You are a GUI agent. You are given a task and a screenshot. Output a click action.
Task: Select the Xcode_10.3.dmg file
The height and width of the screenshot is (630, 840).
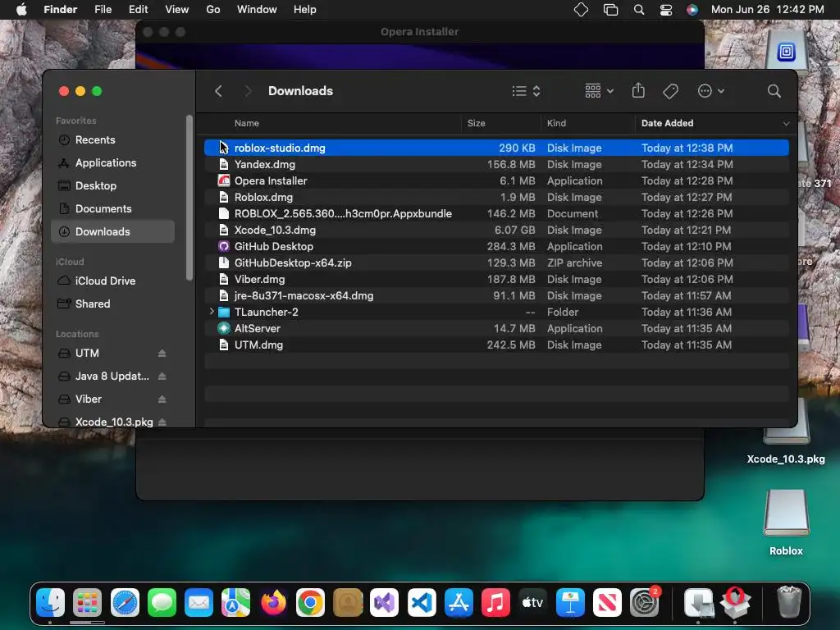point(496,230)
